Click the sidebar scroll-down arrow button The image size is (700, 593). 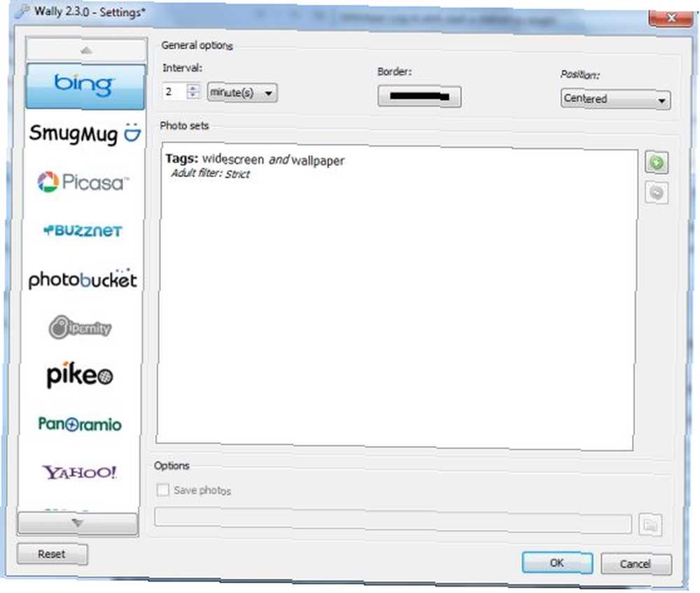pos(78,524)
